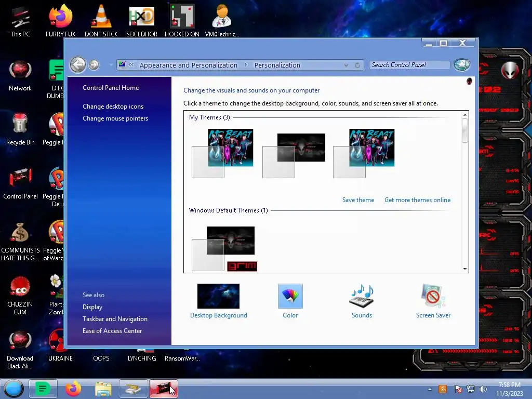The width and height of the screenshot is (532, 399).
Task: Click the Control Panel taskbar button
Action: tap(164, 389)
